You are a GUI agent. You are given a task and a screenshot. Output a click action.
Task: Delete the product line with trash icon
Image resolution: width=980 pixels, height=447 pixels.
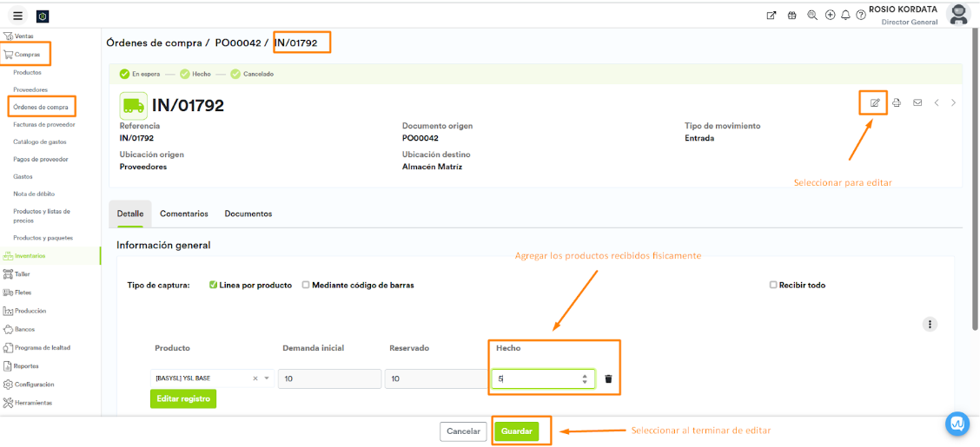click(608, 378)
